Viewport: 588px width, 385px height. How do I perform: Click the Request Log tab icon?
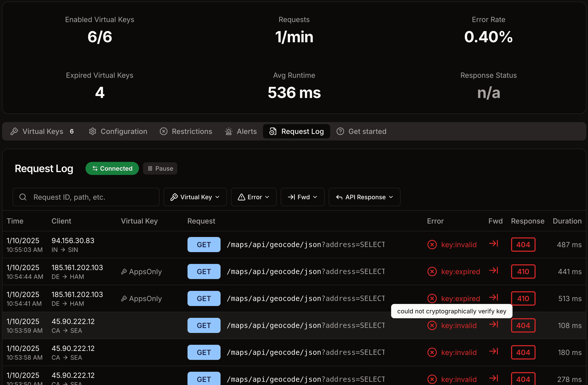click(x=273, y=131)
